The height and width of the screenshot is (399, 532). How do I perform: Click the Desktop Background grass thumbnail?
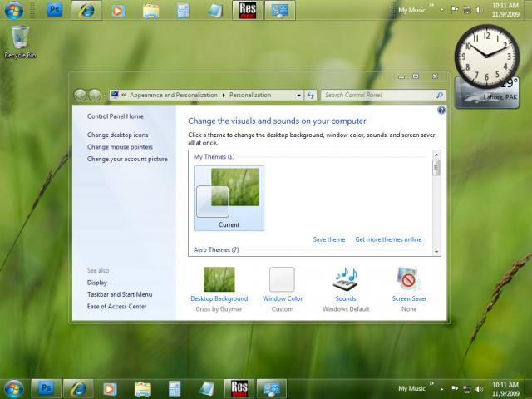point(219,279)
